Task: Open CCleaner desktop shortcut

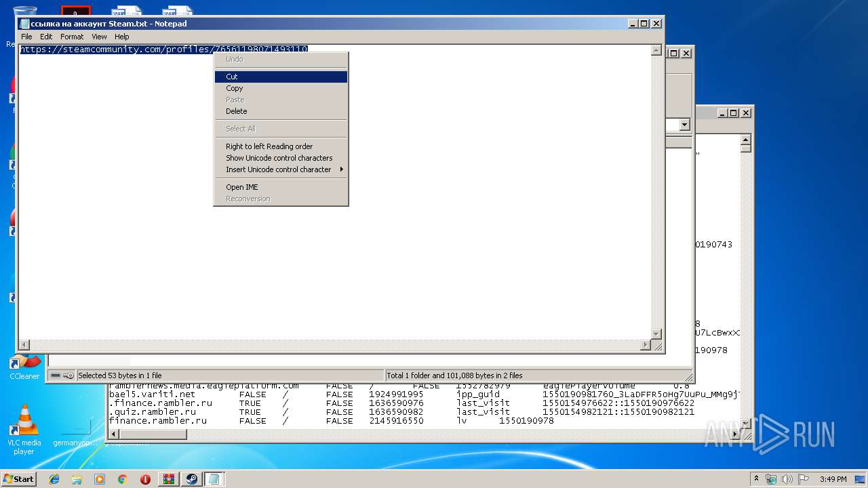Action: click(24, 368)
